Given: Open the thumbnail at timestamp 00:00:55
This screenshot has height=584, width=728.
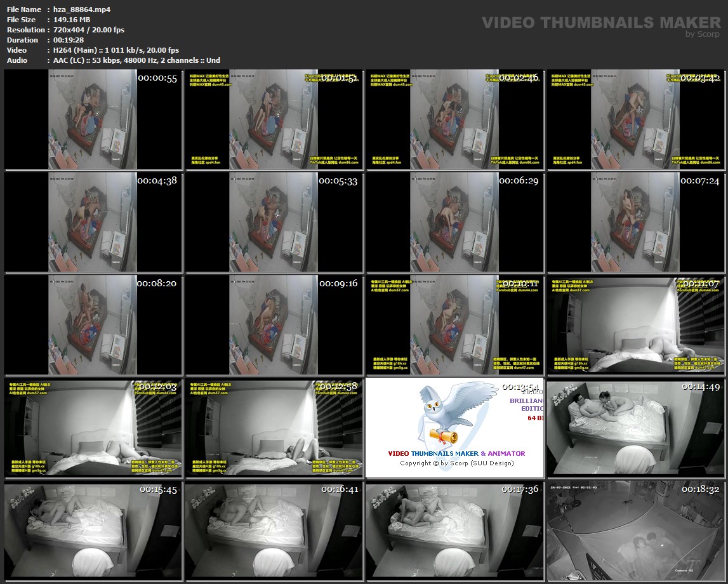Looking at the screenshot, I should coord(93,120).
